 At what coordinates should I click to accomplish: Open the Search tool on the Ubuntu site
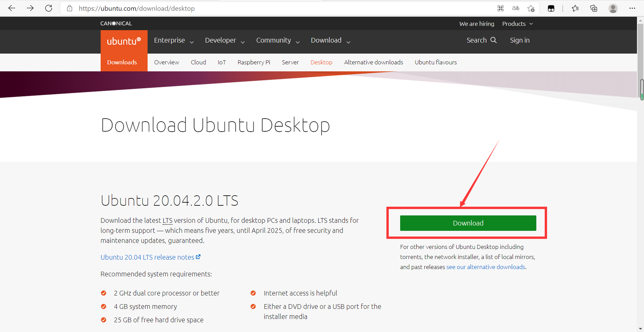click(481, 40)
